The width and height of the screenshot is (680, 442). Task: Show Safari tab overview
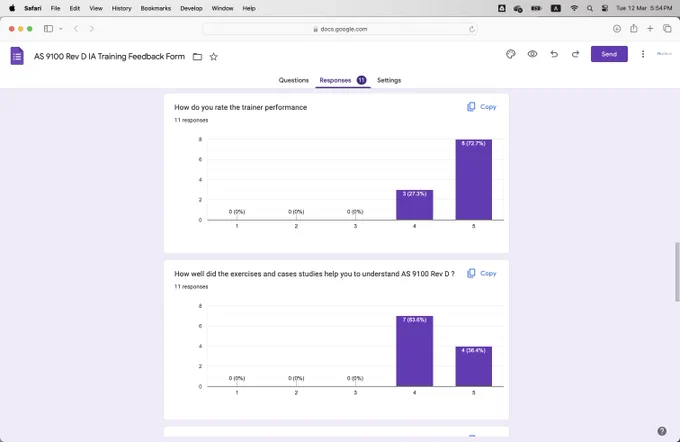(x=667, y=29)
